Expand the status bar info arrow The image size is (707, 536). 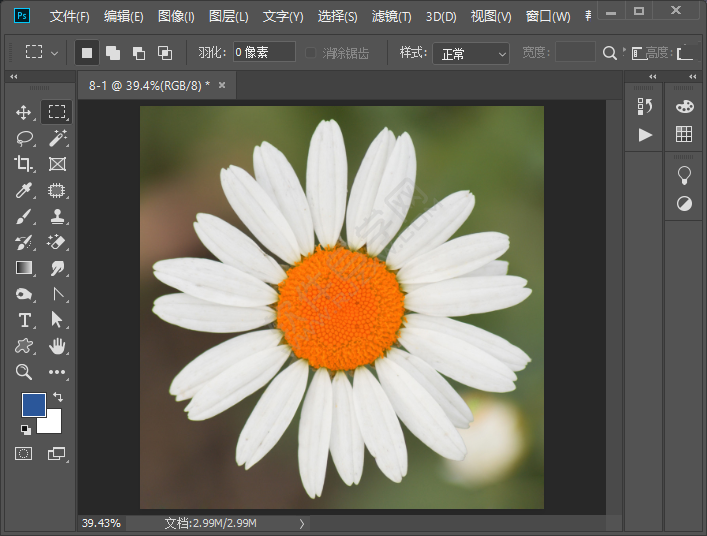[301, 523]
